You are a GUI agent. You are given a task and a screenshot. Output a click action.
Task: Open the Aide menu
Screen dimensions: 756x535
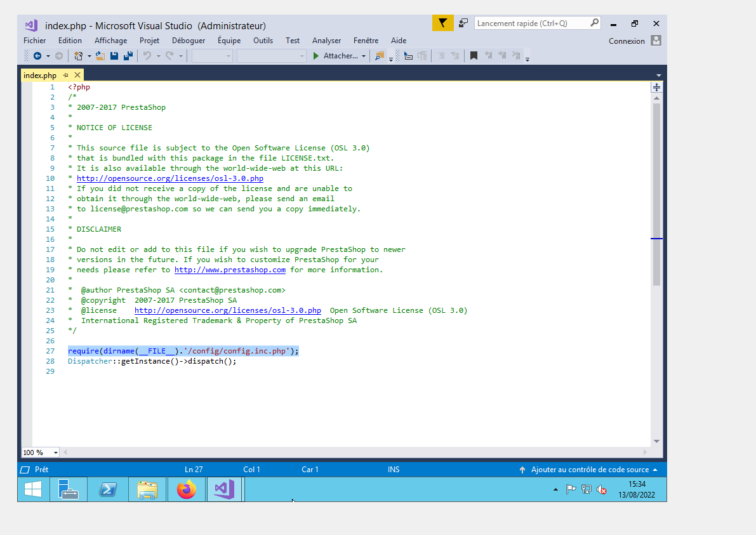pos(399,41)
